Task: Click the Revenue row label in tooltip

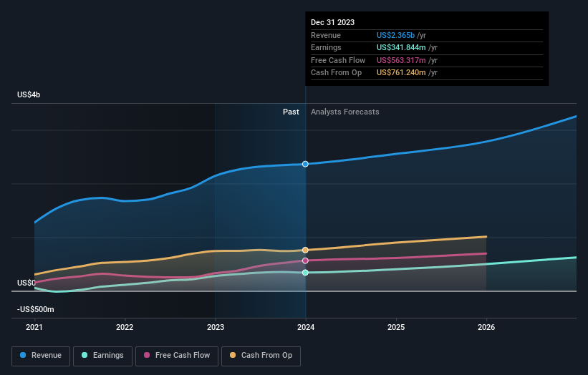Action: pos(326,35)
